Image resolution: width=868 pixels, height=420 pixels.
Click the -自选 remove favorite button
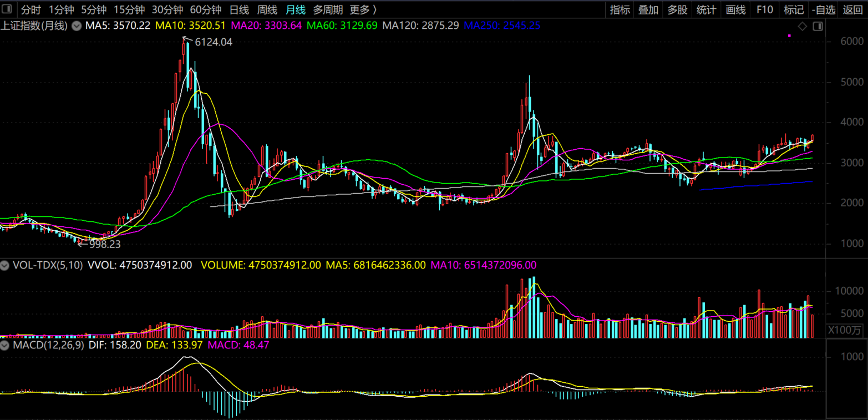click(x=824, y=9)
